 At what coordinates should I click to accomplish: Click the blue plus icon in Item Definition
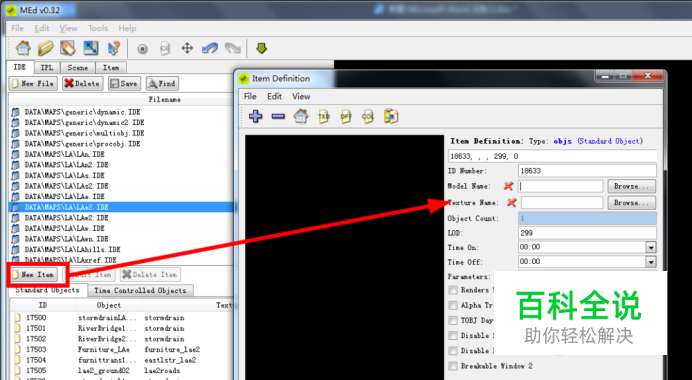click(x=256, y=117)
